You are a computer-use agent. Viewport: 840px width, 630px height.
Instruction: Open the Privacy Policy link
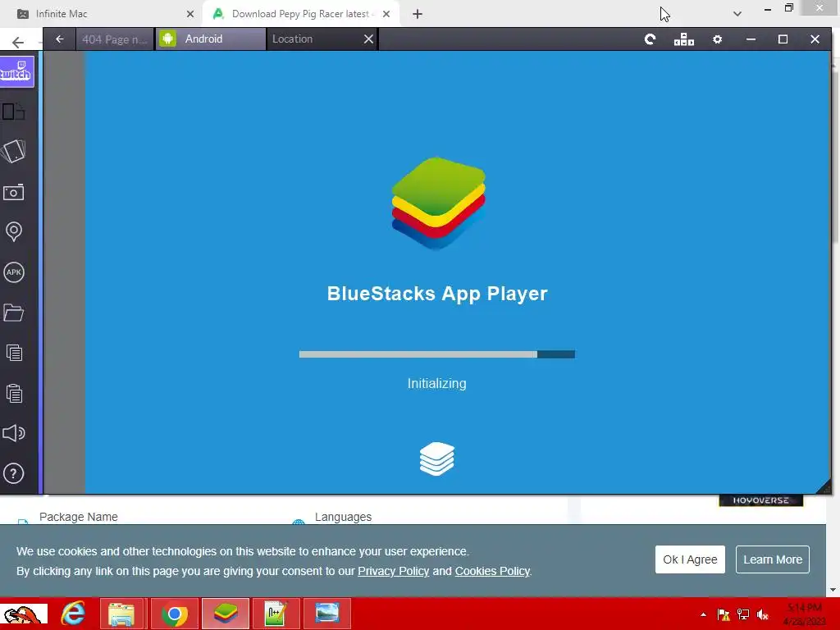click(393, 571)
